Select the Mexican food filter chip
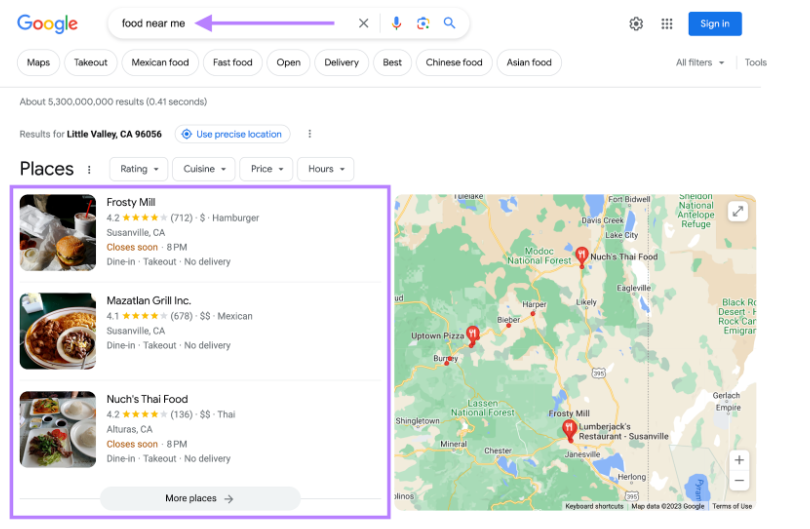 pyautogui.click(x=160, y=63)
